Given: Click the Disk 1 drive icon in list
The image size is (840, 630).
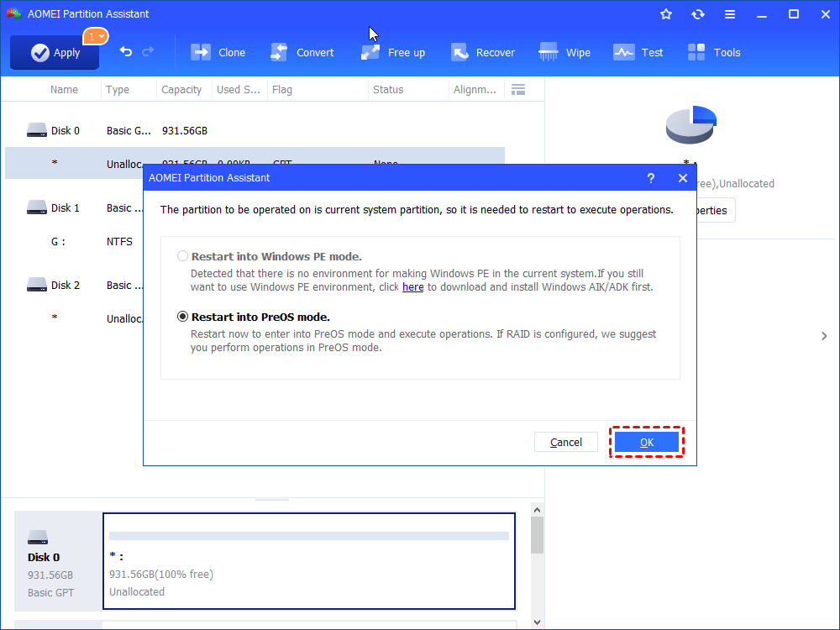Looking at the screenshot, I should click(36, 207).
